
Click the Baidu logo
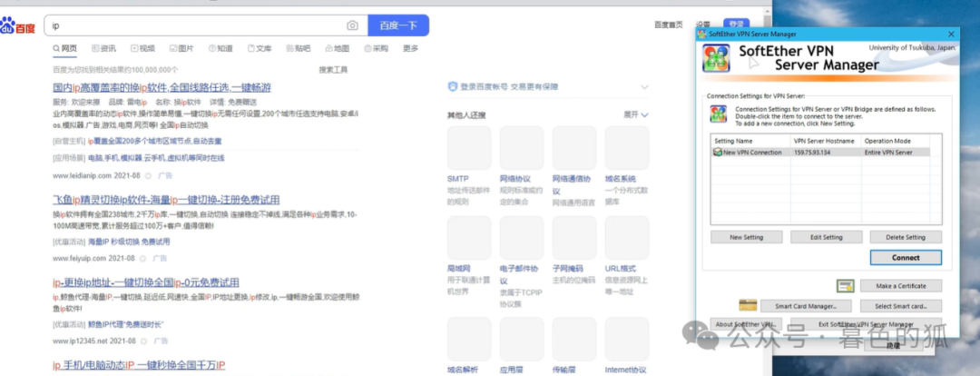[x=18, y=27]
